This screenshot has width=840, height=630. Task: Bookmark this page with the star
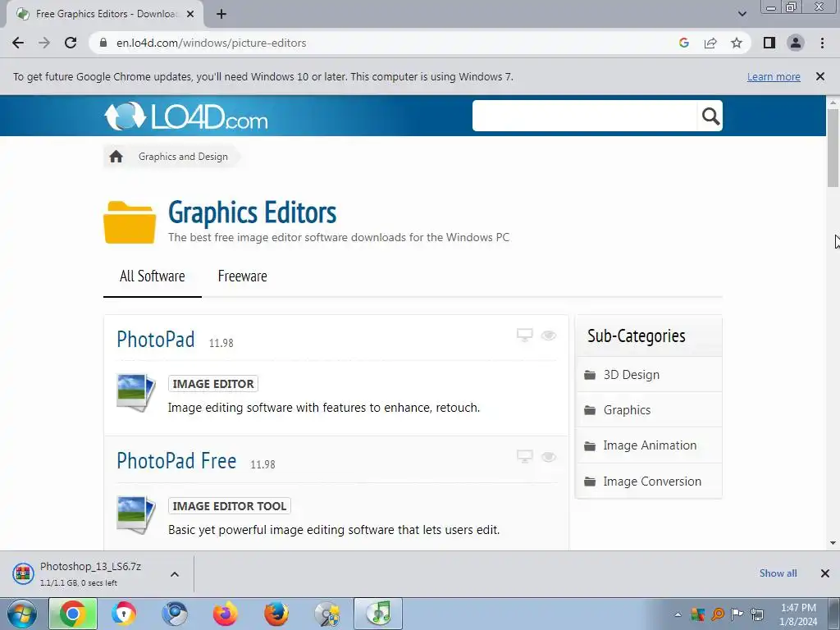737,43
